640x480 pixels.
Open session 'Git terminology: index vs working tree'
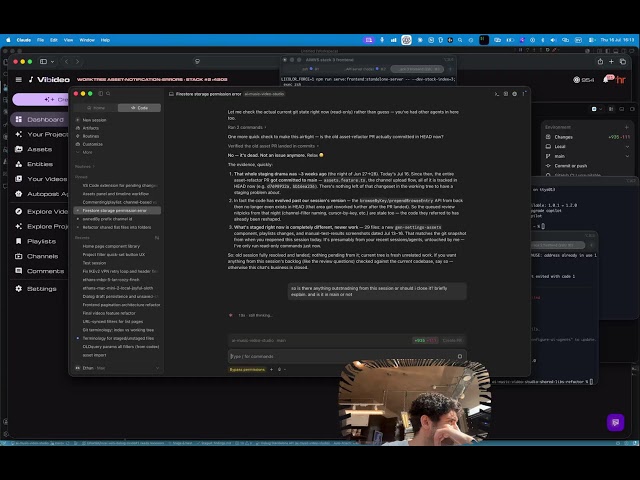click(x=118, y=330)
